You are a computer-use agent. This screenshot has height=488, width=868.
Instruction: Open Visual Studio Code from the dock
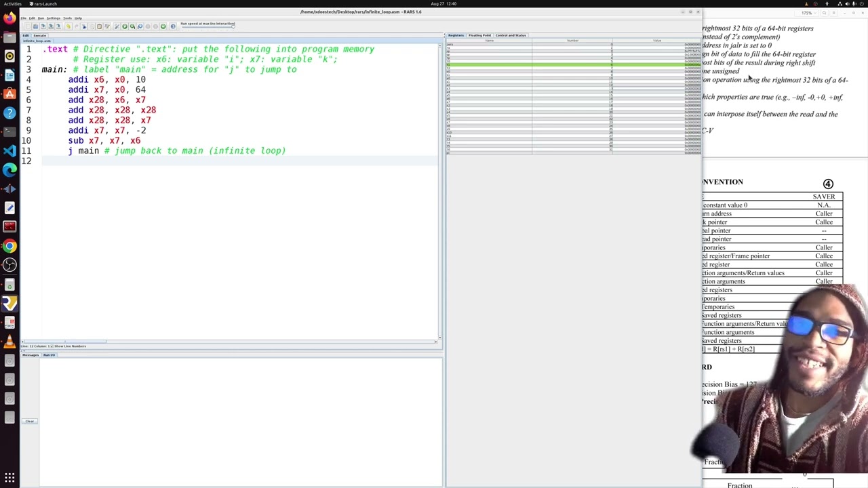[9, 150]
